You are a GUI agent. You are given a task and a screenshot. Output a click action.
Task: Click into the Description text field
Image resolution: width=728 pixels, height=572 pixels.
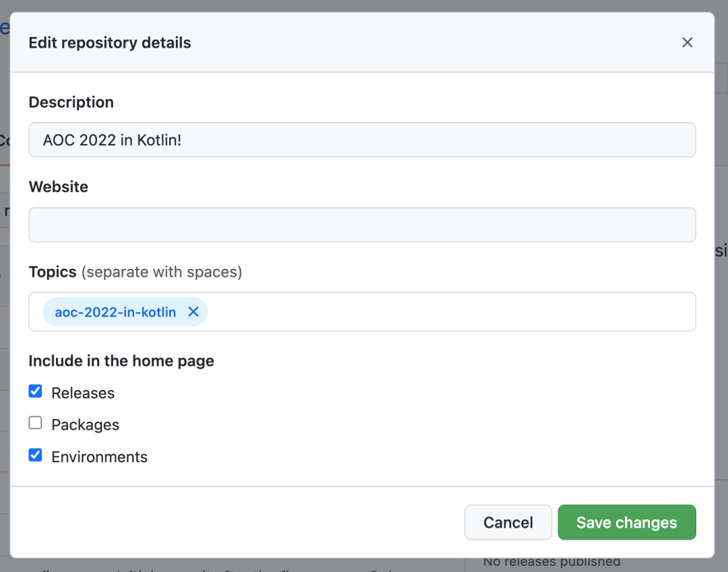362,139
